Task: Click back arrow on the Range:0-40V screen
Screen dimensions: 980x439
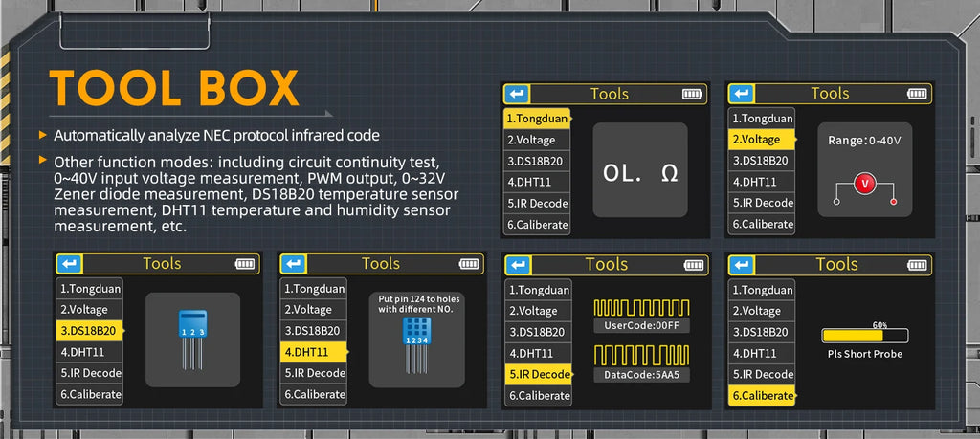Action: coord(742,94)
